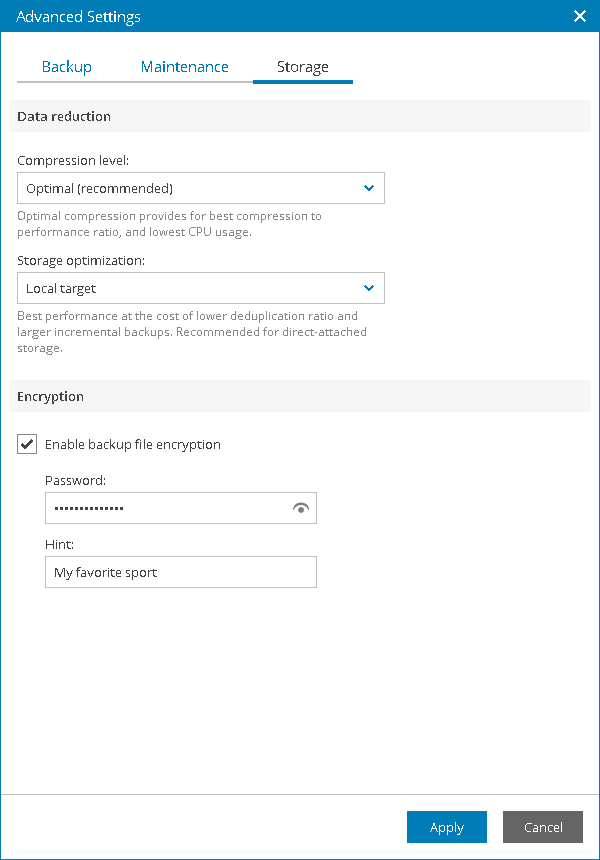Click the Advanced Settings title text
Viewport: 600px width, 860px height.
coord(79,16)
